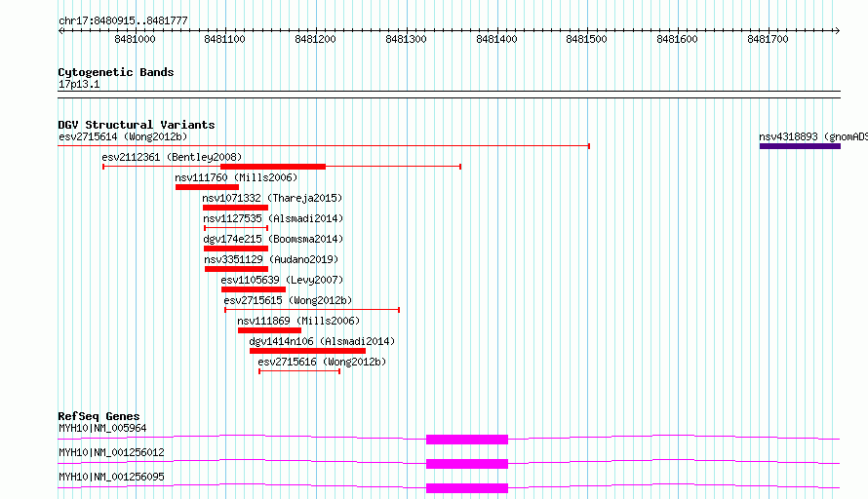
Task: Click the red bar under dgv1414n106
Action: click(307, 351)
